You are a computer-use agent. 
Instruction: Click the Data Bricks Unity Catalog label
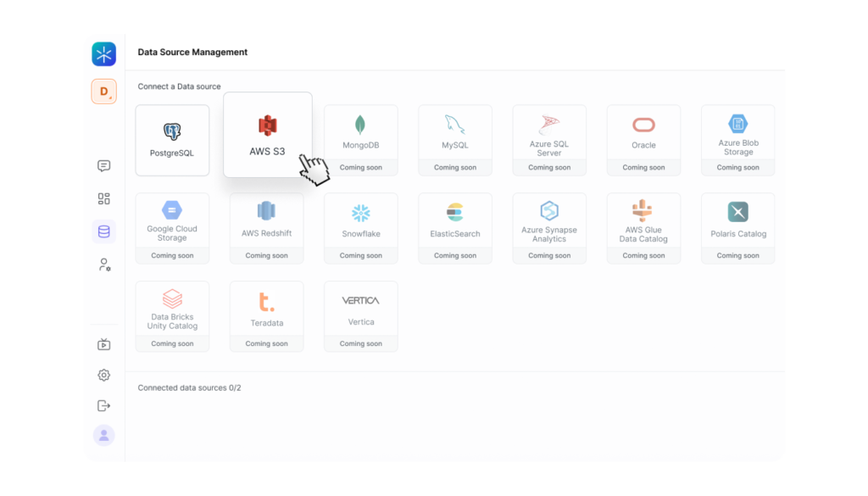(172, 321)
